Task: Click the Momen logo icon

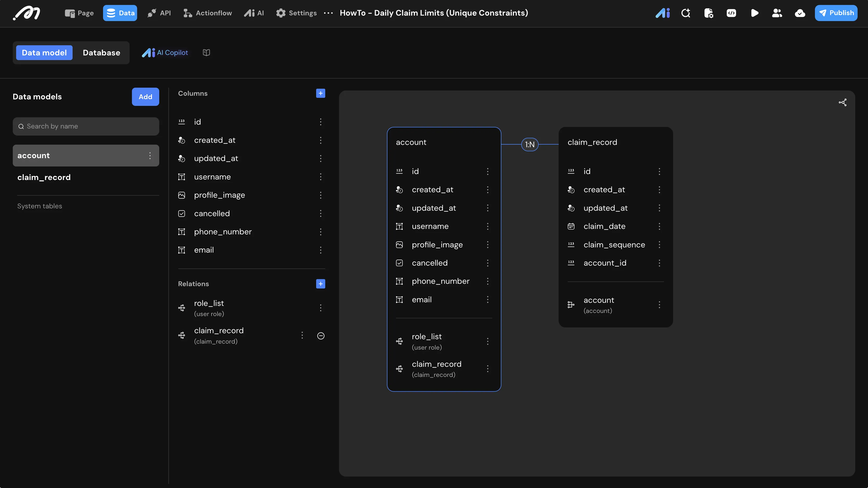Action: tap(26, 13)
